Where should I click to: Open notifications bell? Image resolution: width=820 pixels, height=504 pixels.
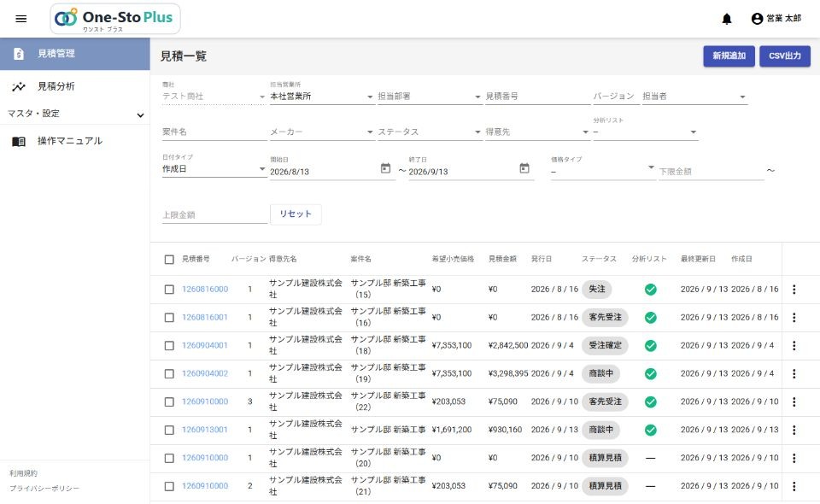click(727, 19)
